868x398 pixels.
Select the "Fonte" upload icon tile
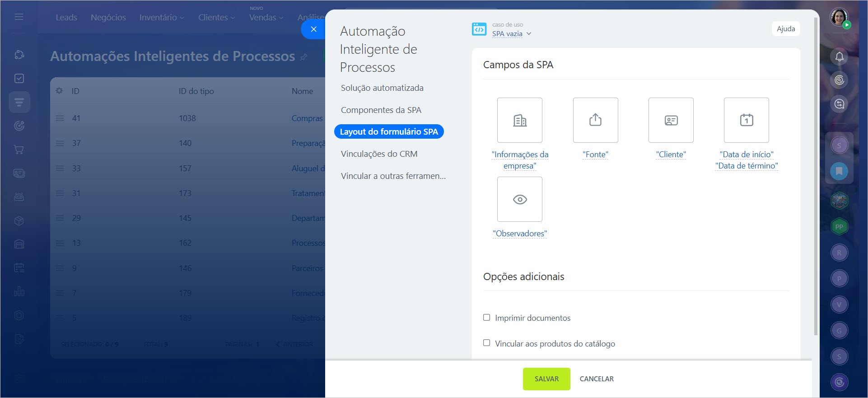click(595, 120)
